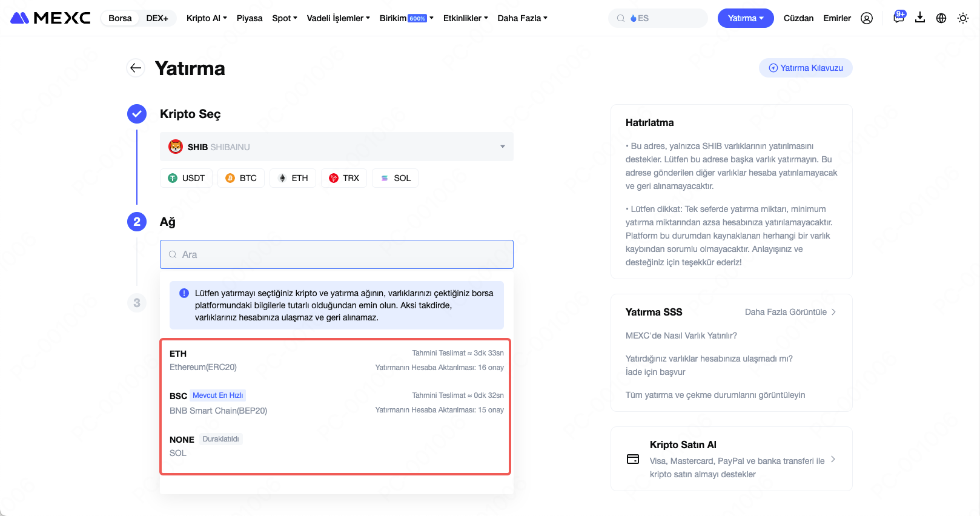Click Yatırmanın Hesaba Aktarılması: 15 onay text
Image resolution: width=980 pixels, height=516 pixels.
point(439,410)
